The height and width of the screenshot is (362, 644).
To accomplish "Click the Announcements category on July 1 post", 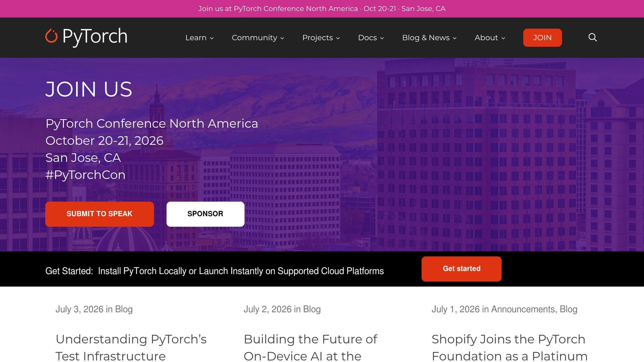I will [523, 309].
